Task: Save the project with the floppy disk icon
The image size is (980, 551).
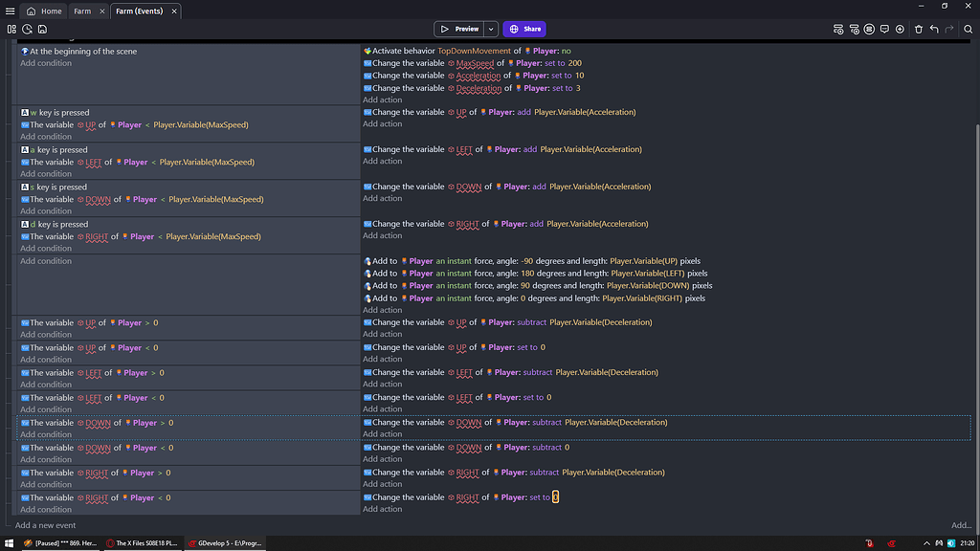Action: pos(41,29)
